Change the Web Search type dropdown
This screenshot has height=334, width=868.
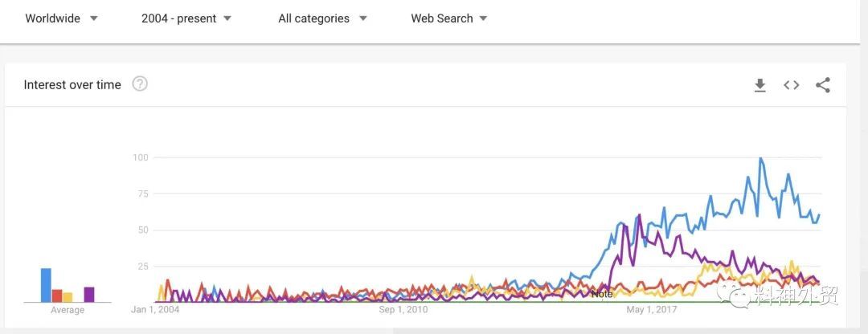click(x=449, y=18)
